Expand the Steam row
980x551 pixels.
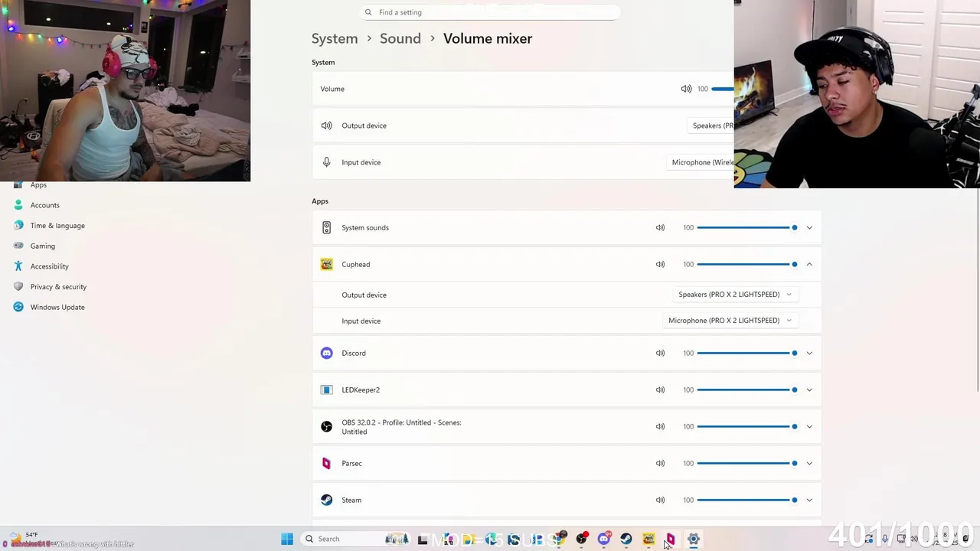coord(809,500)
